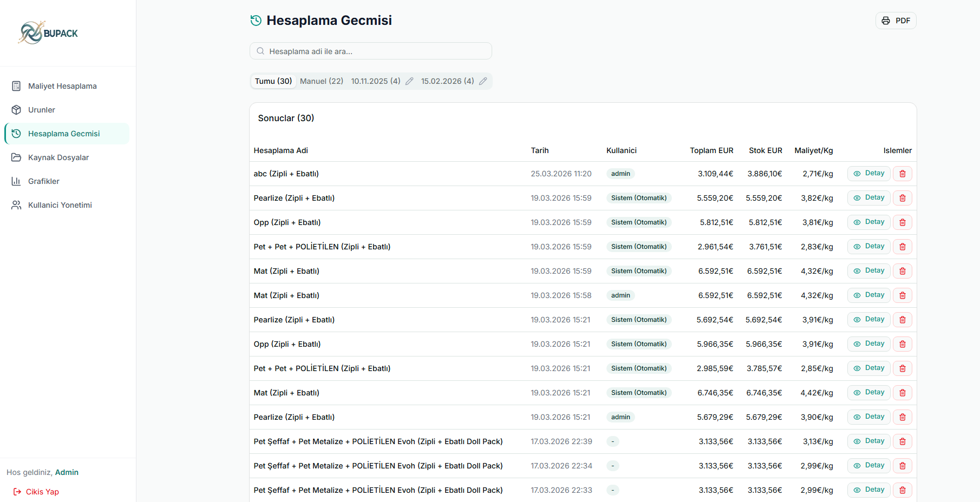The height and width of the screenshot is (502, 980).
Task: Delete the abc (Zipli + Ebatlı) calculation
Action: pos(902,174)
